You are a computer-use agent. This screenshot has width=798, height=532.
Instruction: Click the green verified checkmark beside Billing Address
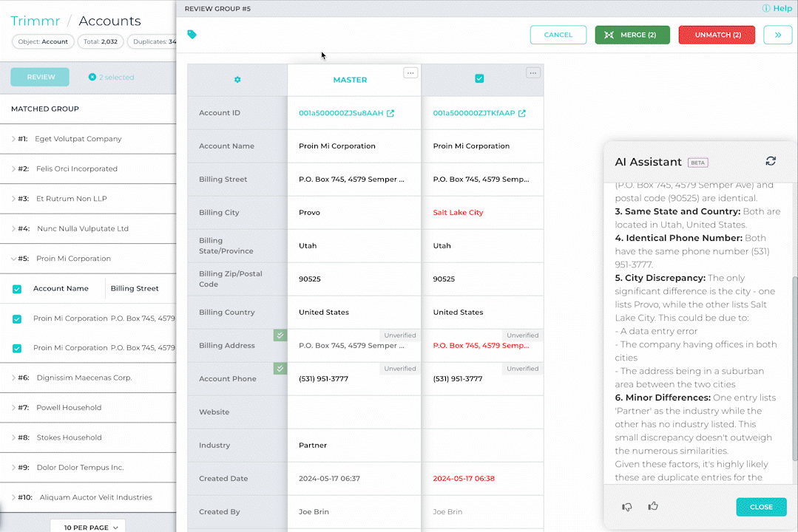pyautogui.click(x=280, y=335)
